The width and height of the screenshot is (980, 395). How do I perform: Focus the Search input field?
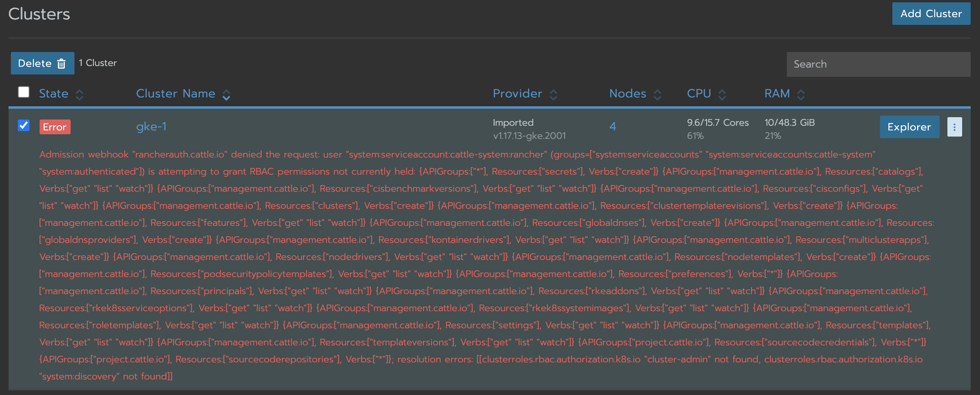click(878, 64)
